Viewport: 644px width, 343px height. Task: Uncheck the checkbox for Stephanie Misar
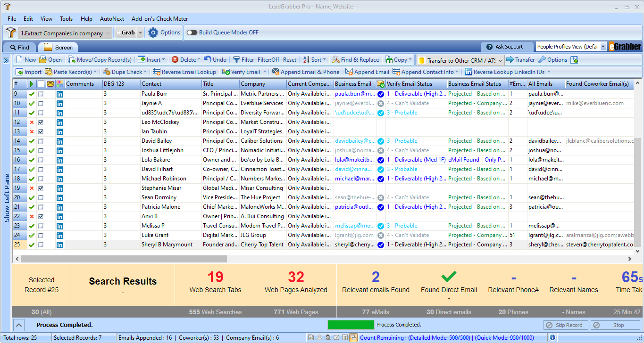tap(41, 188)
